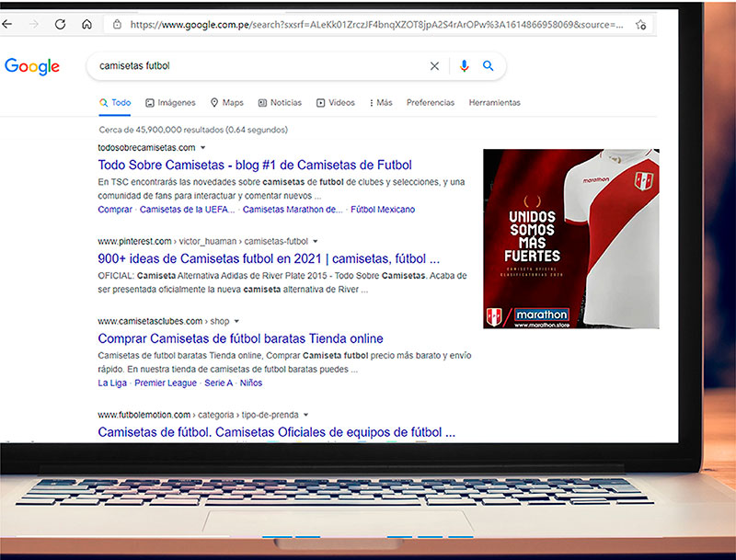Screen dimensions: 736x560
Task: Open the Serie A sitelink
Action: coord(218,383)
